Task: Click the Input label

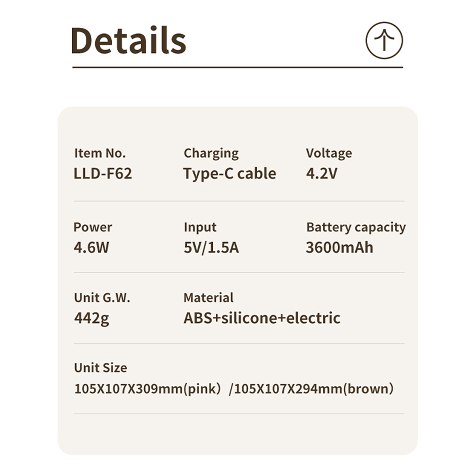Action: (x=200, y=227)
